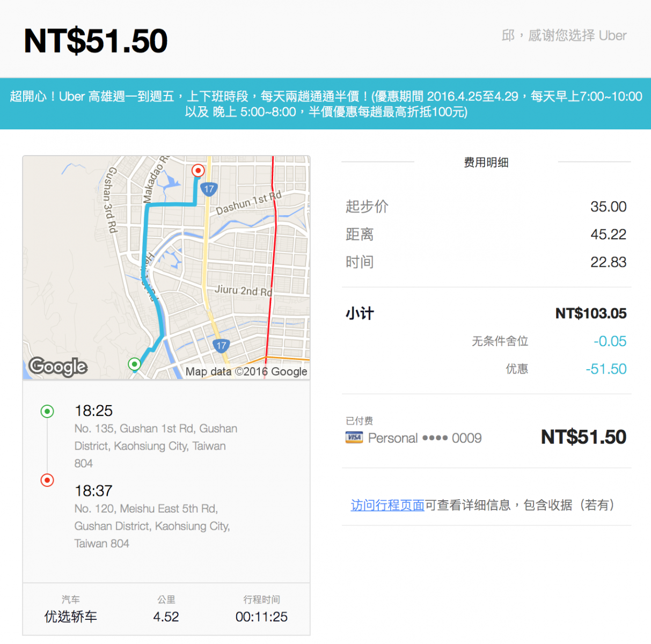This screenshot has width=651, height=644.
Task: Click the 已付费 paid label
Action: (x=359, y=421)
